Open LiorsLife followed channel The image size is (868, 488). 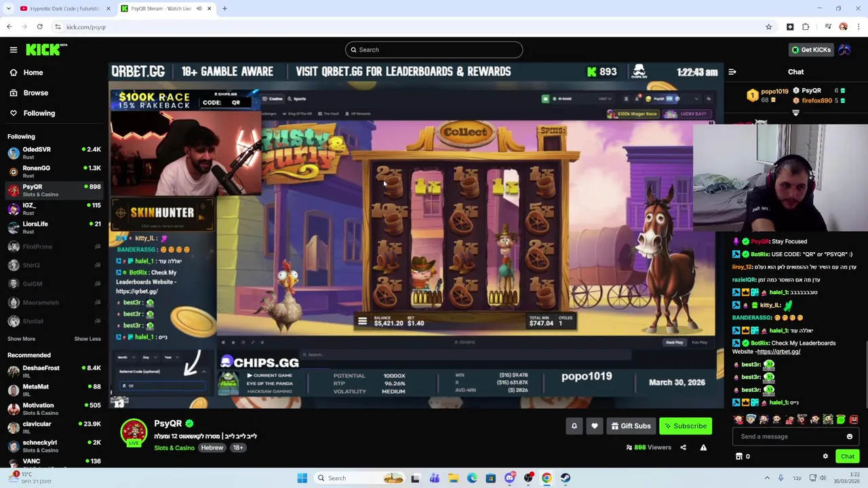click(x=54, y=227)
